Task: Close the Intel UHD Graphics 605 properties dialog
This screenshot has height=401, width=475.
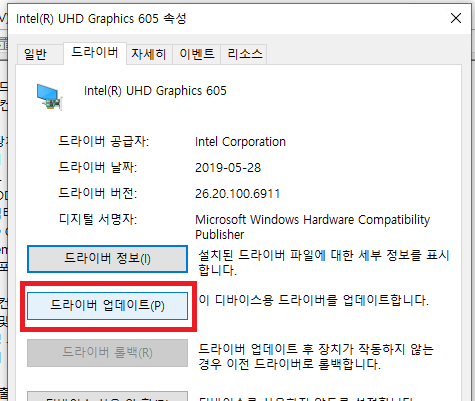Action: [x=456, y=18]
